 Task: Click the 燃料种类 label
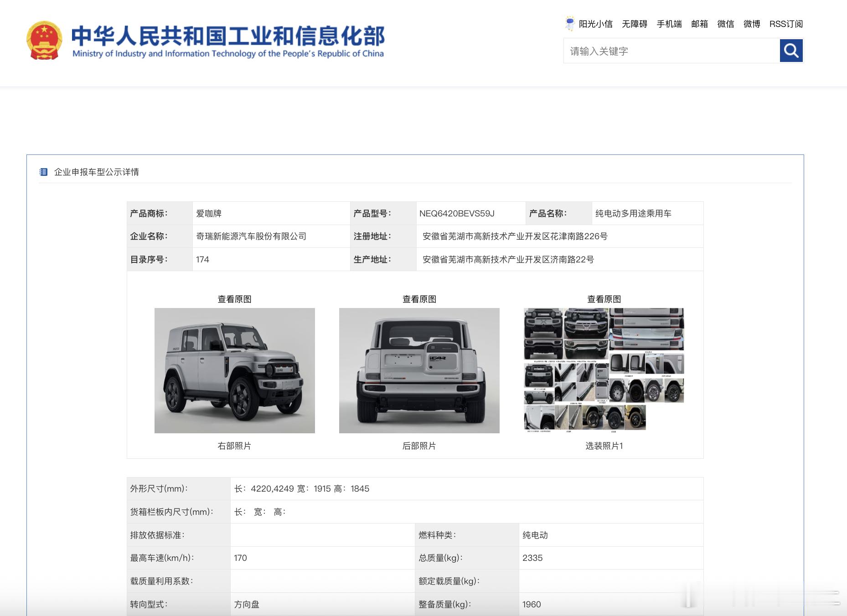[x=437, y=535]
